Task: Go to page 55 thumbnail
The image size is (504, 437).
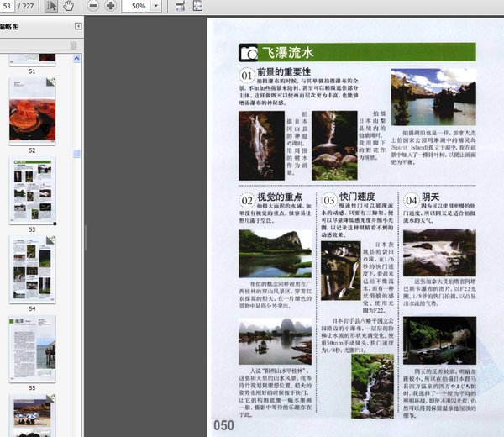Action: 32,348
